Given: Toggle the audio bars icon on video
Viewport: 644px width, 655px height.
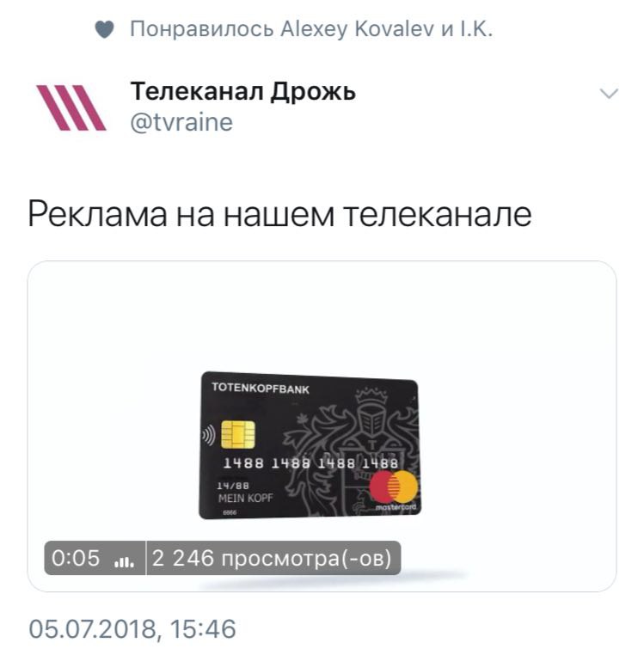Looking at the screenshot, I should pyautogui.click(x=124, y=561).
